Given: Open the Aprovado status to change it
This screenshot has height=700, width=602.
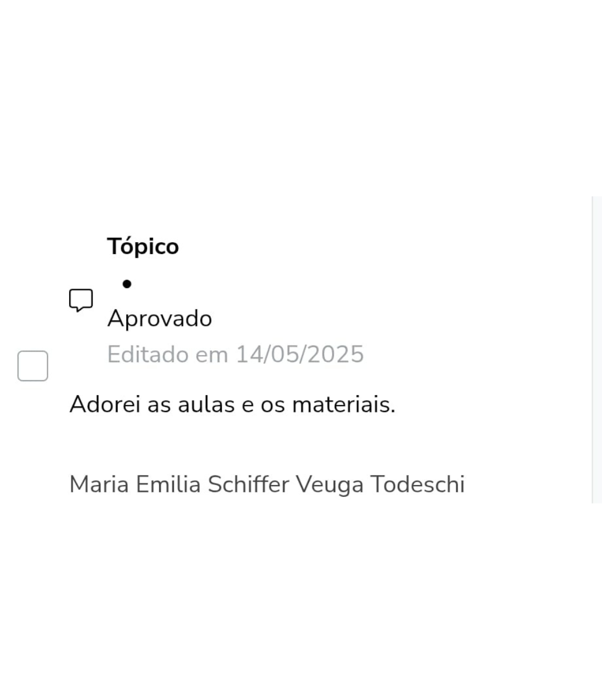Looking at the screenshot, I should 159,318.
